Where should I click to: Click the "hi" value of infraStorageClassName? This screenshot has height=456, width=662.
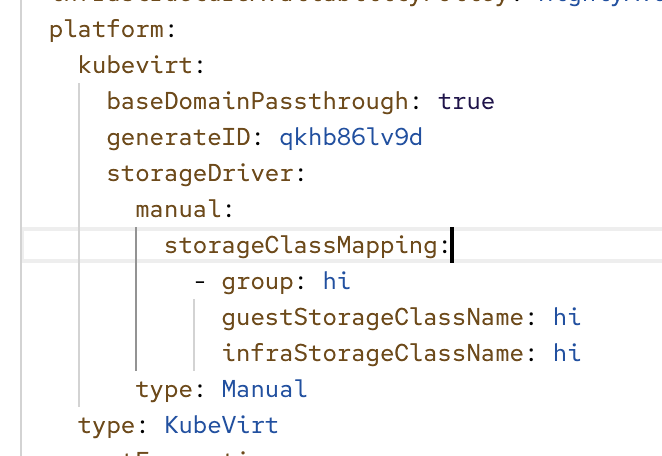pyautogui.click(x=568, y=353)
